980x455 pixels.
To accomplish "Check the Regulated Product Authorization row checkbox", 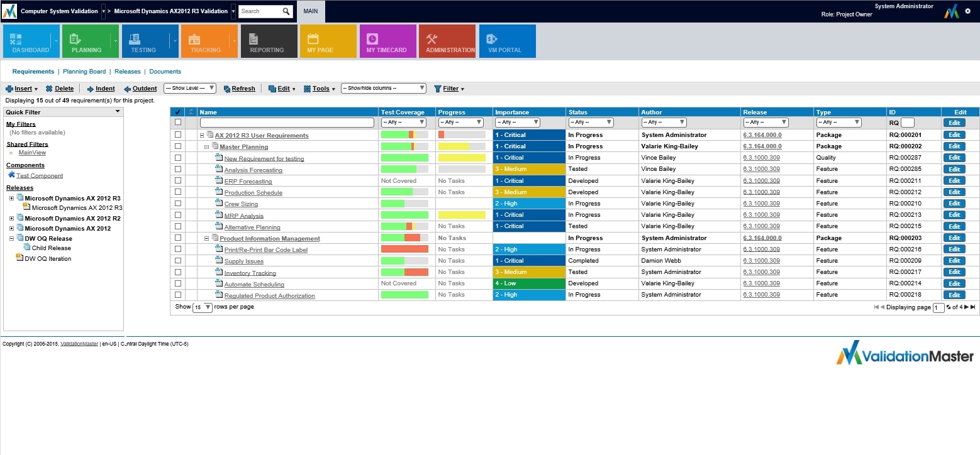I will (x=178, y=295).
